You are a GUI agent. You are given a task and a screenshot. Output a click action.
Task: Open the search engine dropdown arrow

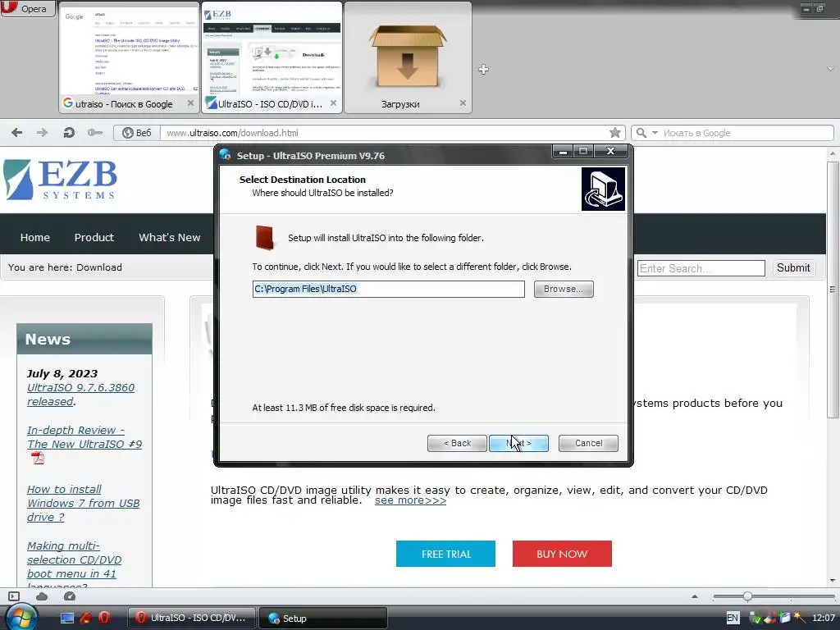click(x=655, y=133)
